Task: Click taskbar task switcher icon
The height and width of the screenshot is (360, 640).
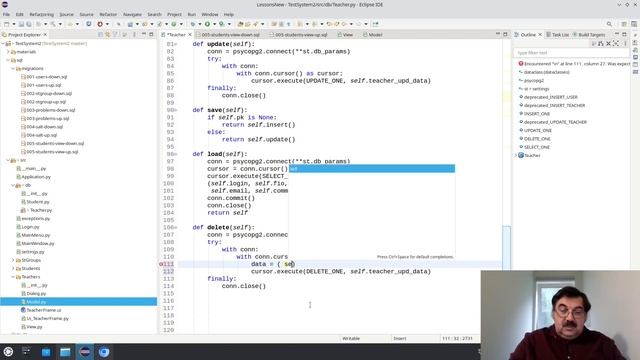Action: click(x=27, y=351)
